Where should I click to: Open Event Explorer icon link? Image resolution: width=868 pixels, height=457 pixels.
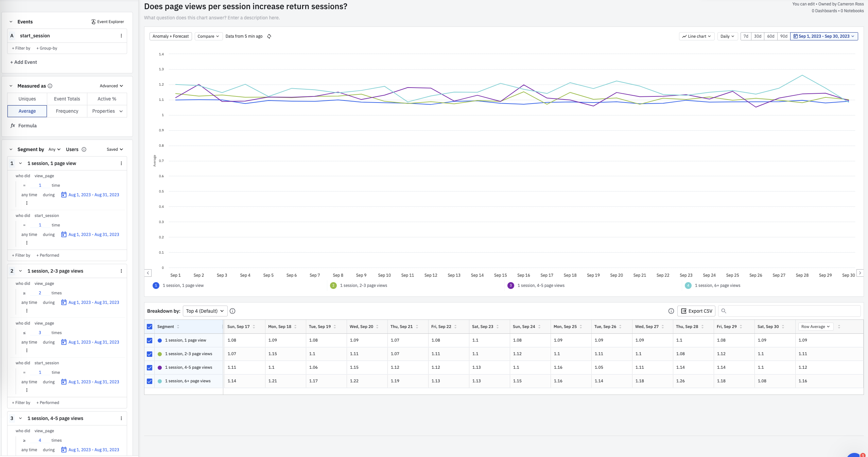point(93,22)
